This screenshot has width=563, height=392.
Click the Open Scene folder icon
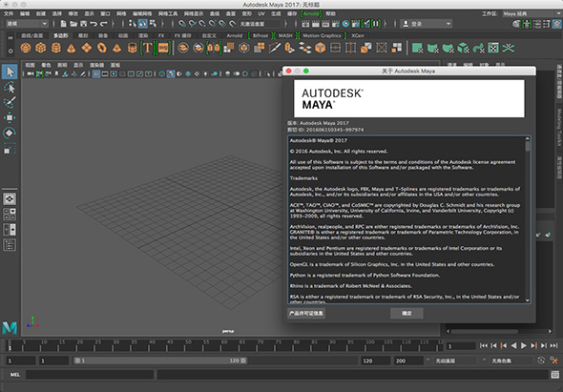[73, 24]
